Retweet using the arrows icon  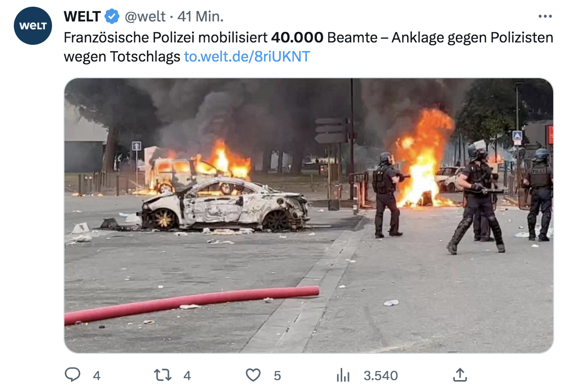pos(163,375)
